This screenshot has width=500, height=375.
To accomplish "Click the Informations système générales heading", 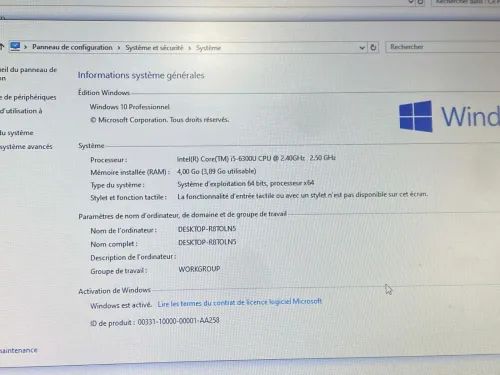I will click(141, 75).
